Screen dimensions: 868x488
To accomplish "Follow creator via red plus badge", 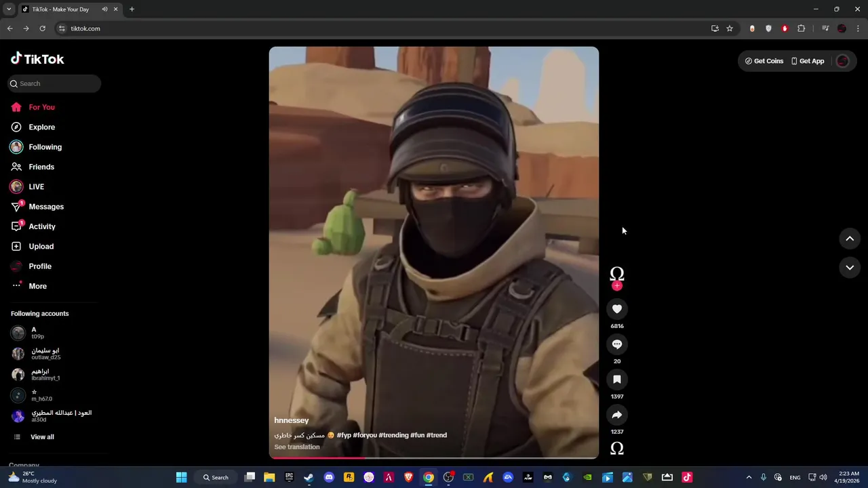I will click(616, 285).
